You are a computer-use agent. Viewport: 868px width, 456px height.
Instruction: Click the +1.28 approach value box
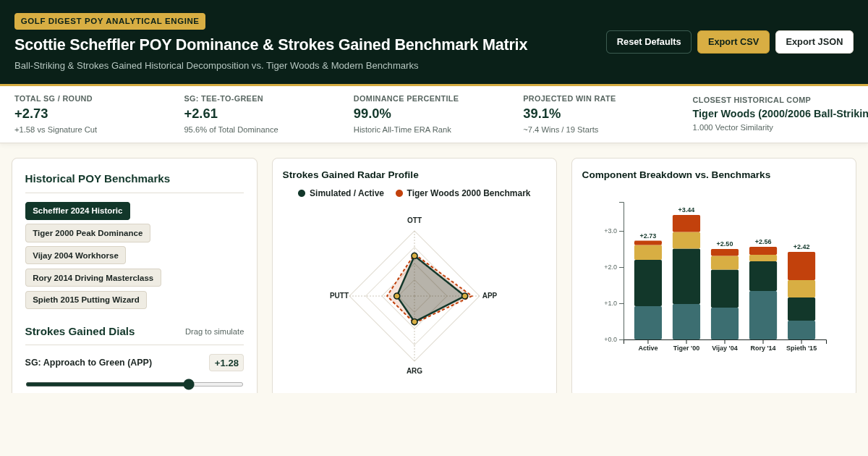click(x=226, y=363)
